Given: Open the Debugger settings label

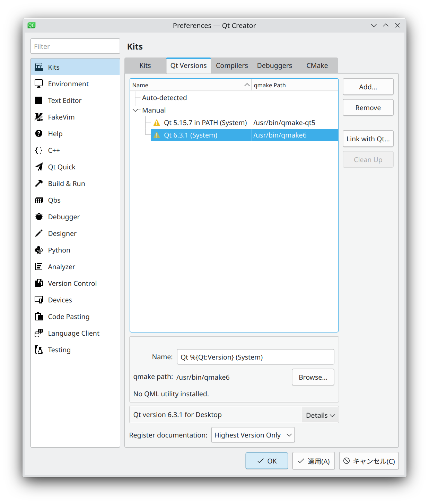Looking at the screenshot, I should (x=64, y=217).
